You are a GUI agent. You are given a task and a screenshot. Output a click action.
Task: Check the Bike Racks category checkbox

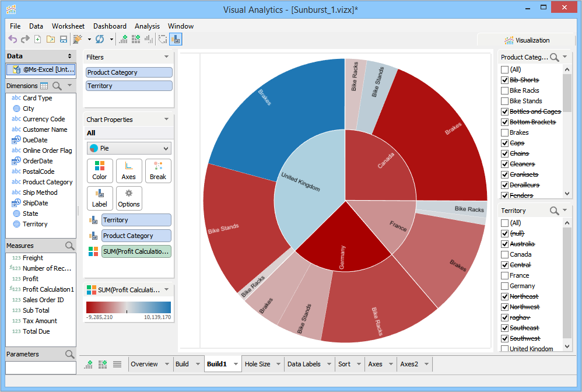(x=504, y=90)
